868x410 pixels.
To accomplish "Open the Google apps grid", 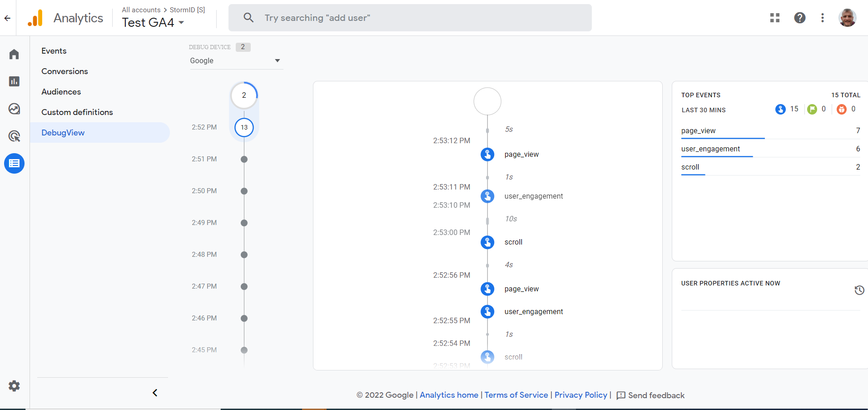I will 775,18.
